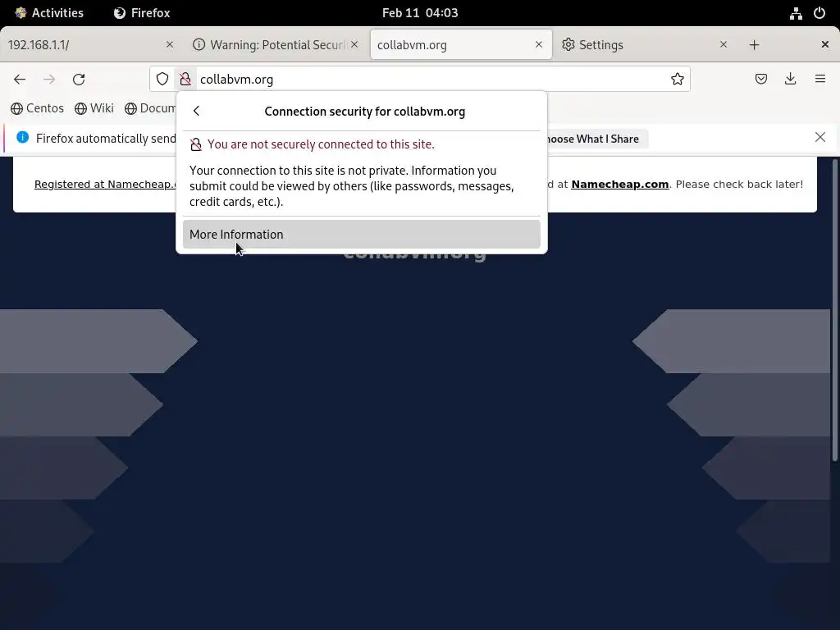Open the system power menu

819,13
